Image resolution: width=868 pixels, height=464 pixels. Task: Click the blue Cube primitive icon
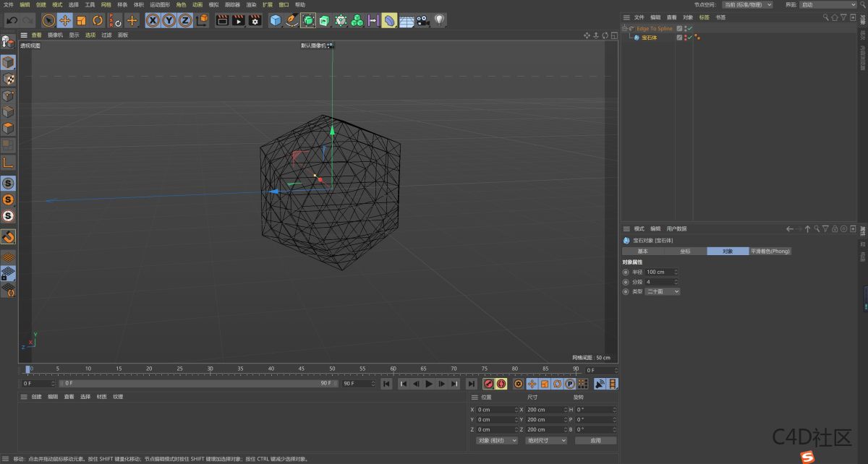pos(275,20)
